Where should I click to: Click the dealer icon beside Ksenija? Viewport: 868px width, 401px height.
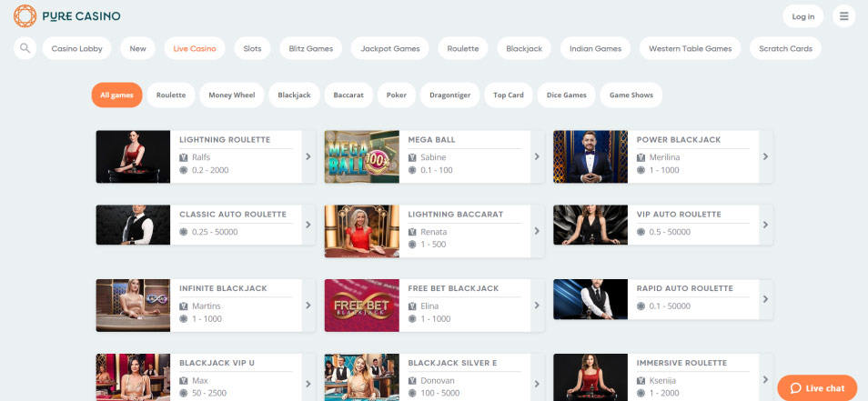(641, 380)
